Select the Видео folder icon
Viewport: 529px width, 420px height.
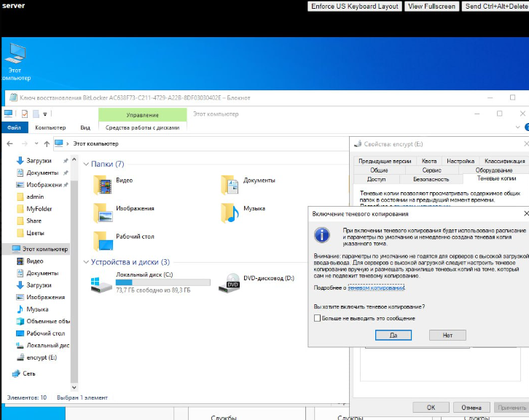pyautogui.click(x=103, y=185)
